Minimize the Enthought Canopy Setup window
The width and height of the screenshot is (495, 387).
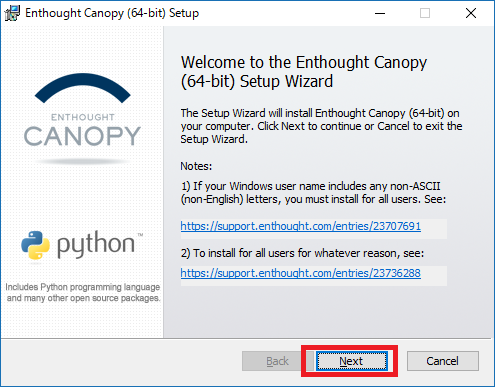pyautogui.click(x=380, y=13)
